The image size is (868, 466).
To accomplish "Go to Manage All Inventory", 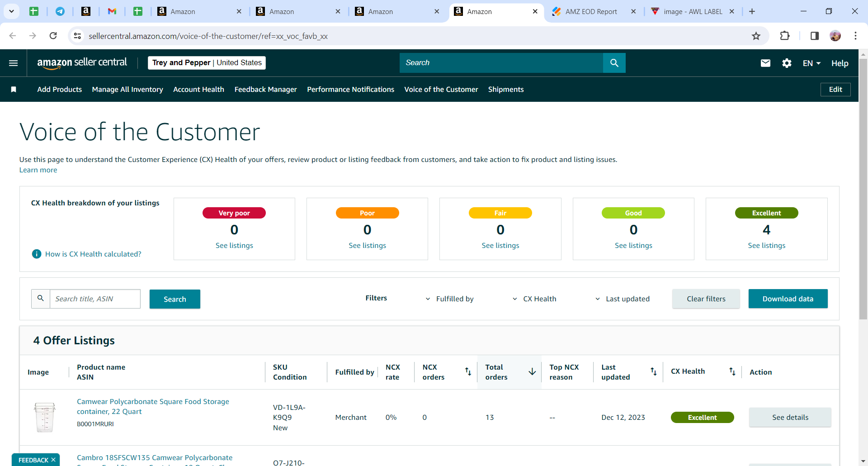I will click(x=127, y=90).
